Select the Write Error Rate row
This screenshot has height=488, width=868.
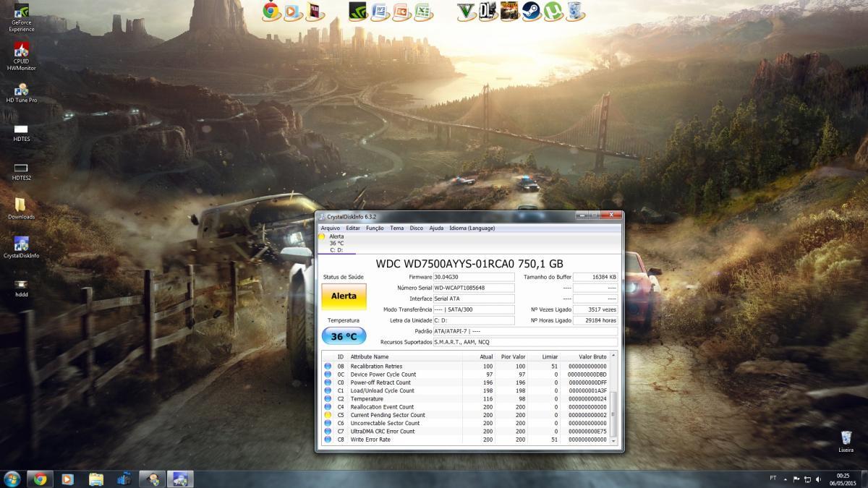467,440
